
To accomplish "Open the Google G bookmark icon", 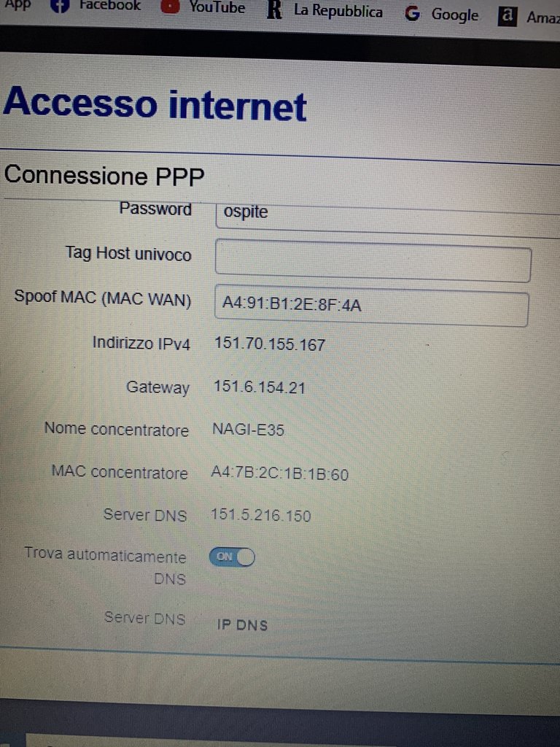I will (412, 13).
